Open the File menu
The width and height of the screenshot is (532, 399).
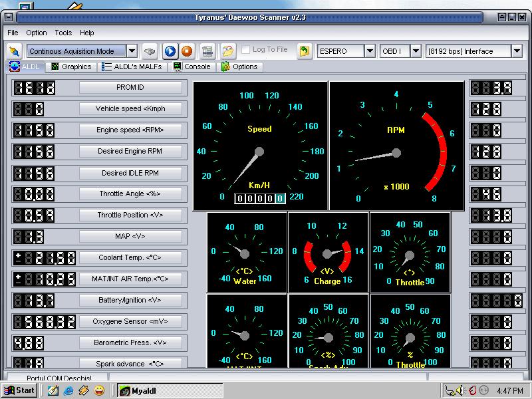coord(13,33)
